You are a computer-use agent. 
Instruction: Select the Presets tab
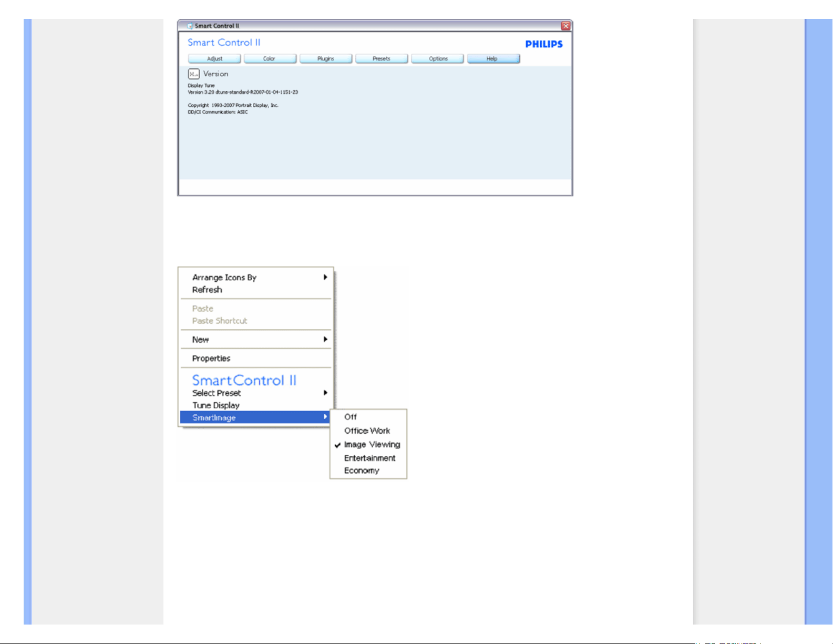[x=382, y=59]
